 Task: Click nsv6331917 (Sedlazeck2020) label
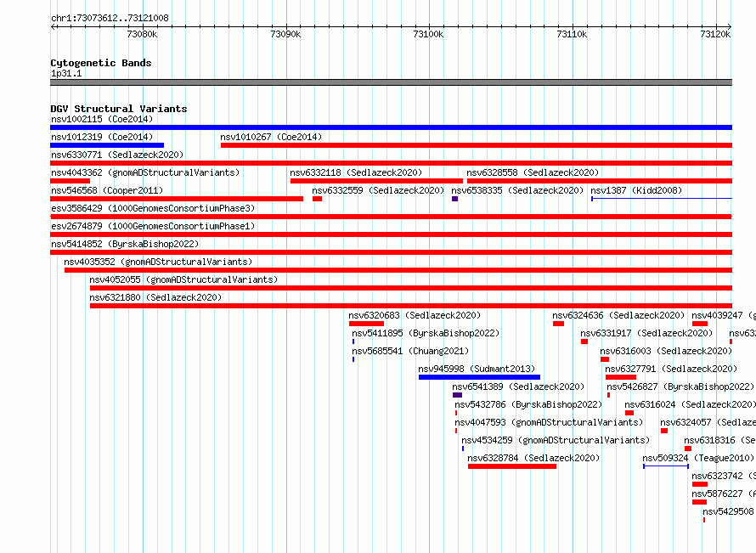coord(646,333)
